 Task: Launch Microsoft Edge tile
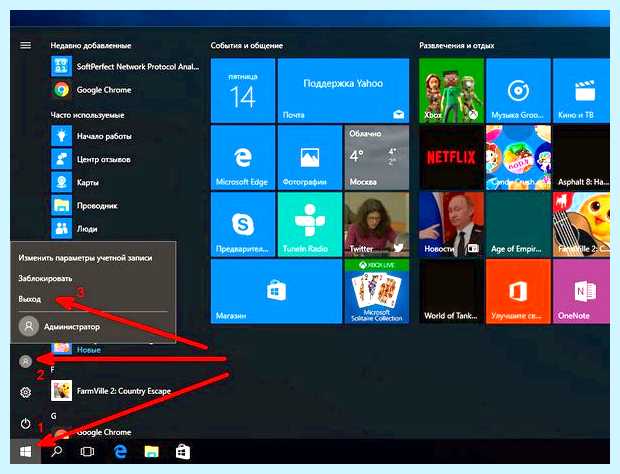(x=243, y=157)
